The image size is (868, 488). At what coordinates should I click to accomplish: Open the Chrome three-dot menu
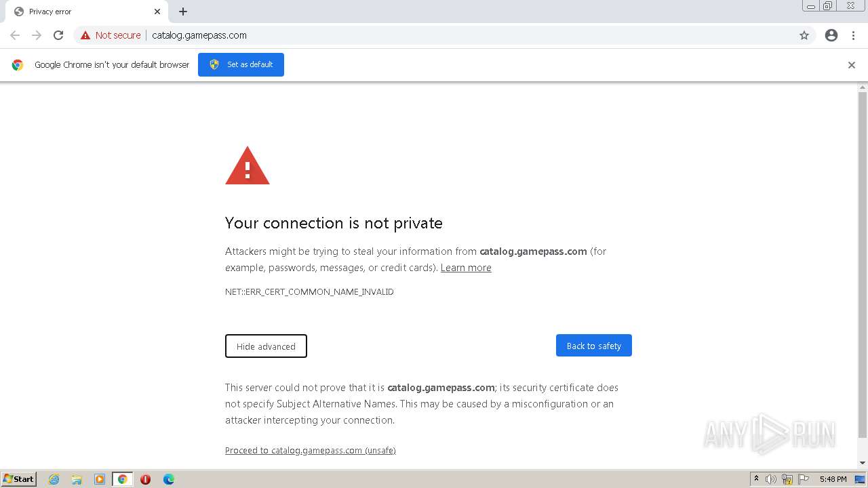click(x=853, y=35)
